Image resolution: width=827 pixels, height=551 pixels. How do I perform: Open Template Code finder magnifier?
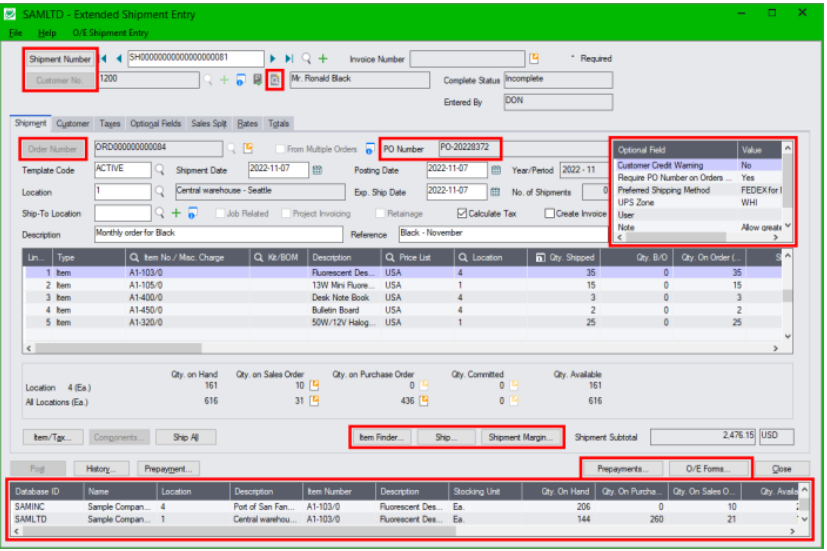[159, 170]
